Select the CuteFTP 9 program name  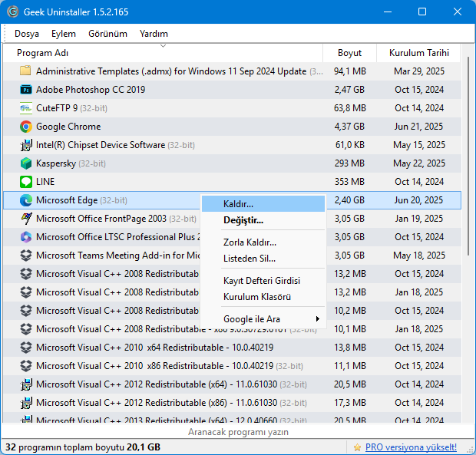[57, 108]
